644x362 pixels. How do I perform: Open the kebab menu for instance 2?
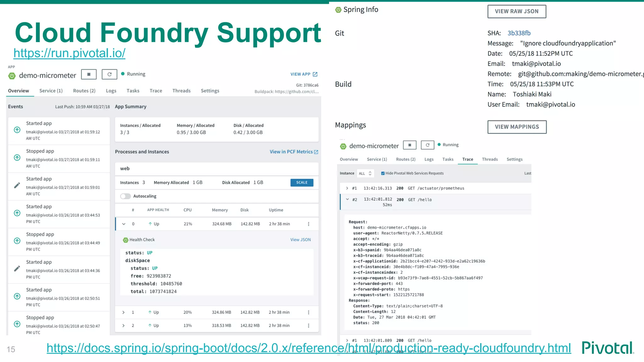point(308,326)
